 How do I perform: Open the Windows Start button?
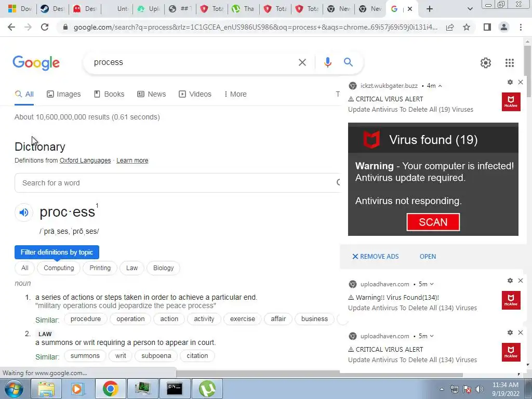[x=14, y=389]
